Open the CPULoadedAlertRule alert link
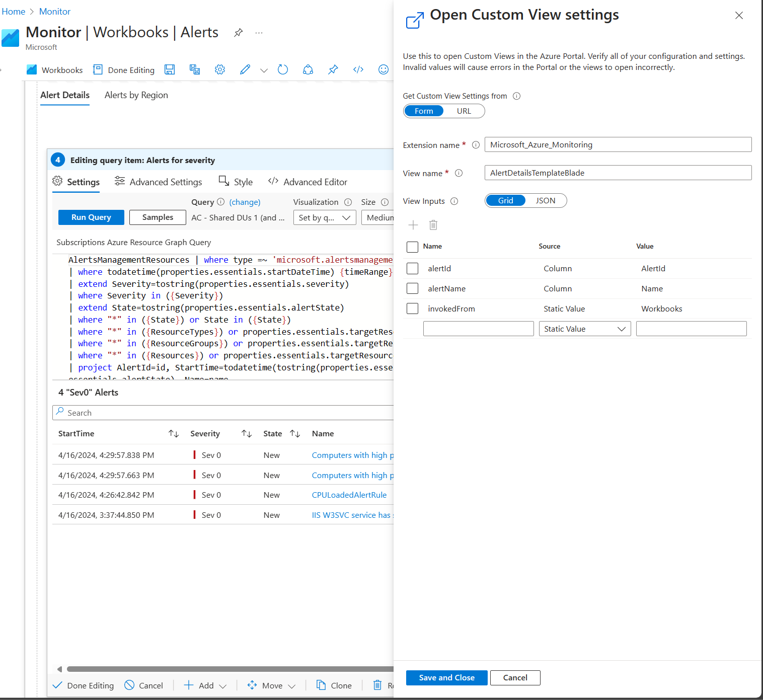Viewport: 763px width, 700px height. point(349,495)
